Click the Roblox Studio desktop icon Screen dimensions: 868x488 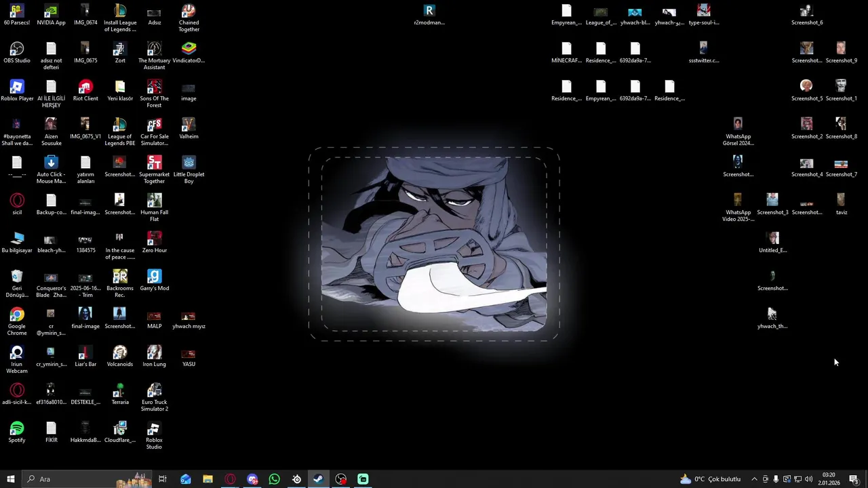(155, 436)
